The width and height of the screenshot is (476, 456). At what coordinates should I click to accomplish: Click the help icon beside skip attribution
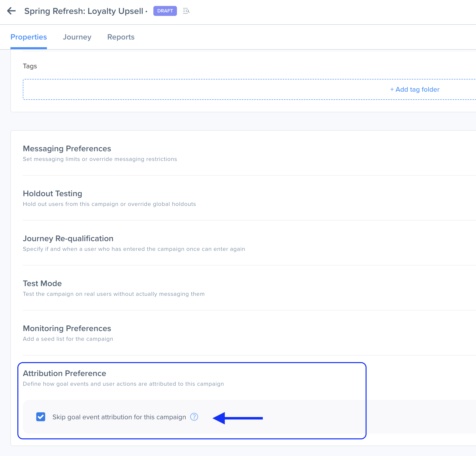194,417
